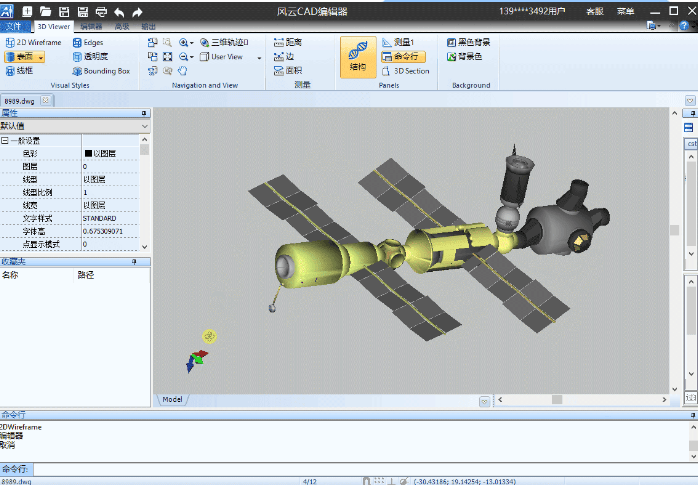The height and width of the screenshot is (485, 698).
Task: Expand the 默认值 combo box in properties
Action: 145,127
